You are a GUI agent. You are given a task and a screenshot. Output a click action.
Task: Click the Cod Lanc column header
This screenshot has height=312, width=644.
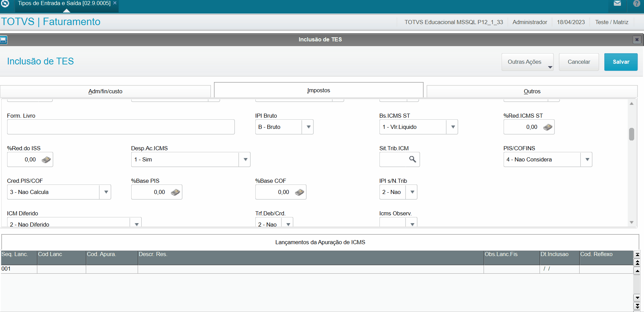pos(61,258)
